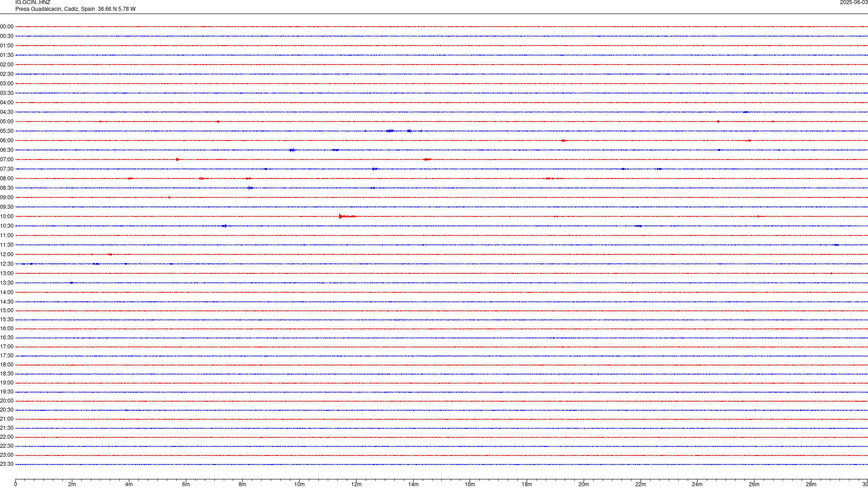Viewport: 868px width, 488px height.
Task: Click the event near 8m on the 08:30 trace
Action: click(250, 188)
